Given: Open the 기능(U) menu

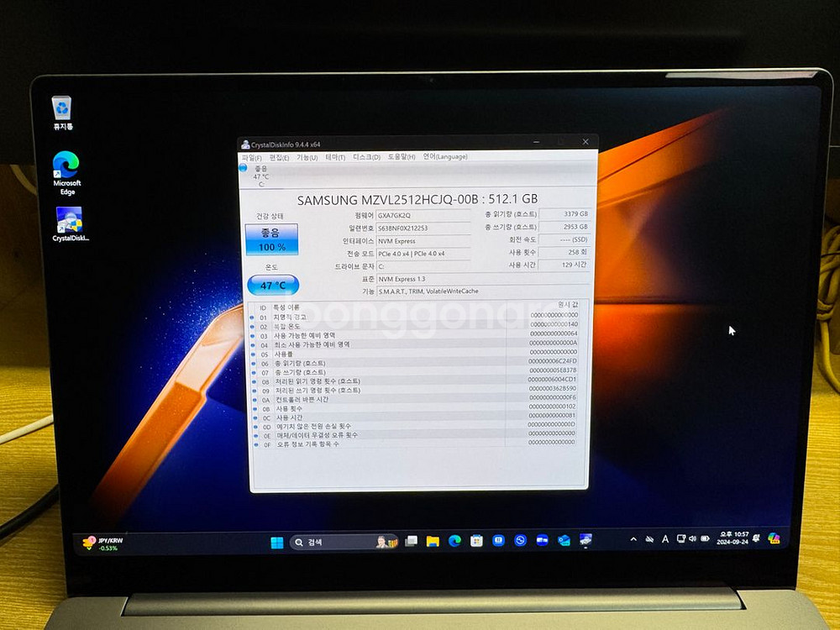Looking at the screenshot, I should pos(307,157).
